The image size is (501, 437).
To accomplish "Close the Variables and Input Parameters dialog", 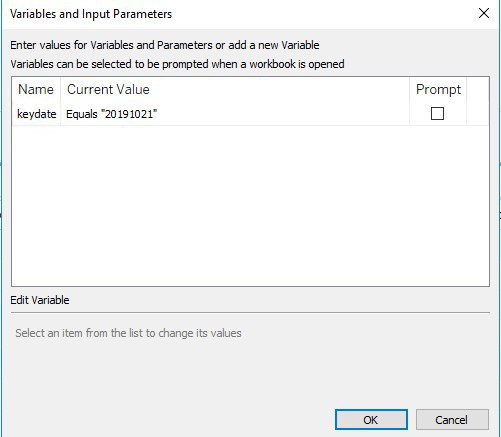I will point(484,13).
